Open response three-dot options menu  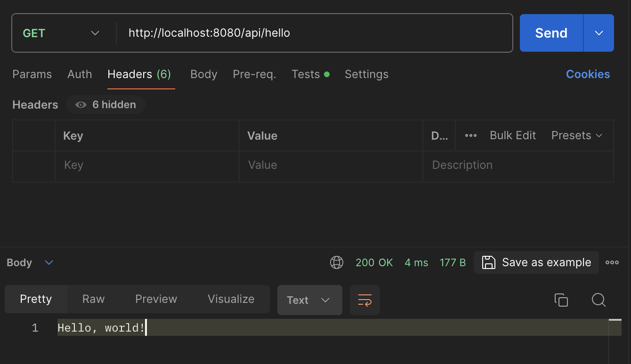pos(612,262)
